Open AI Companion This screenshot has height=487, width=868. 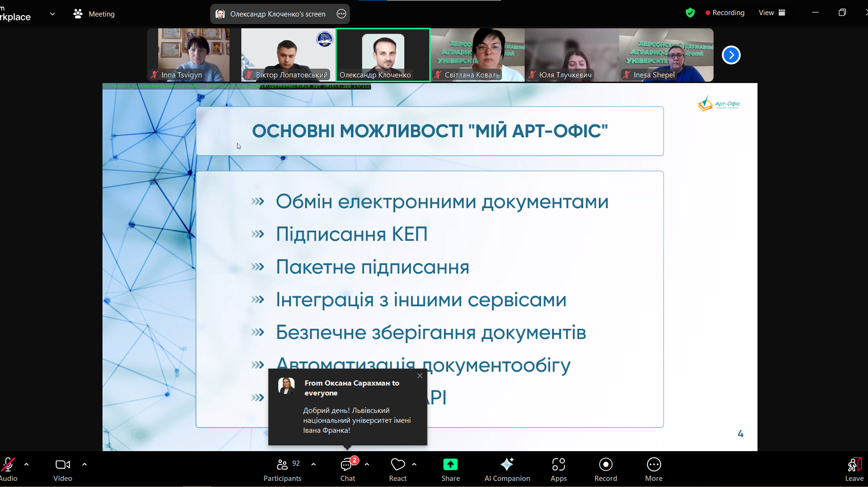[x=507, y=470]
